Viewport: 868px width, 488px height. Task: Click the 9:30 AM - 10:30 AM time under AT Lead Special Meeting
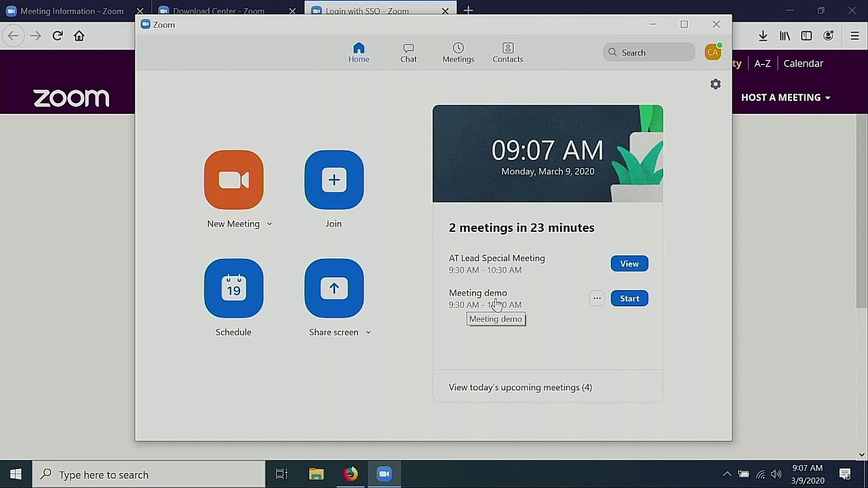pyautogui.click(x=485, y=270)
